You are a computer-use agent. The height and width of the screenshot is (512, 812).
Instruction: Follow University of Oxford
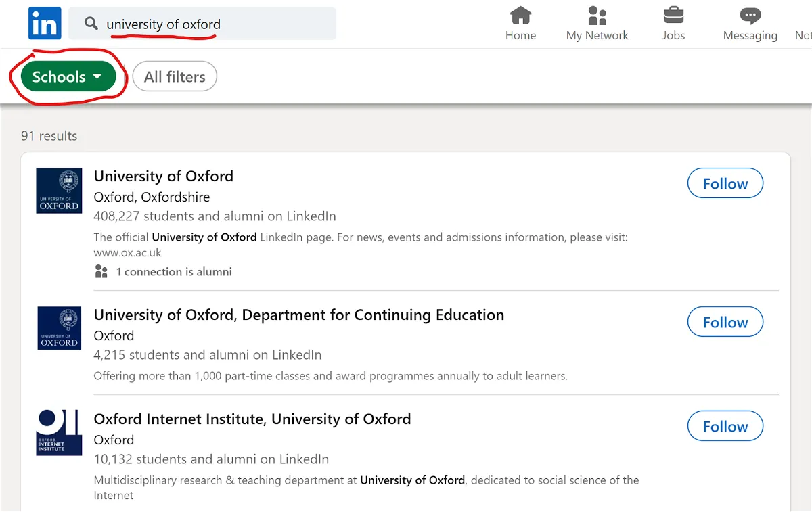725,183
